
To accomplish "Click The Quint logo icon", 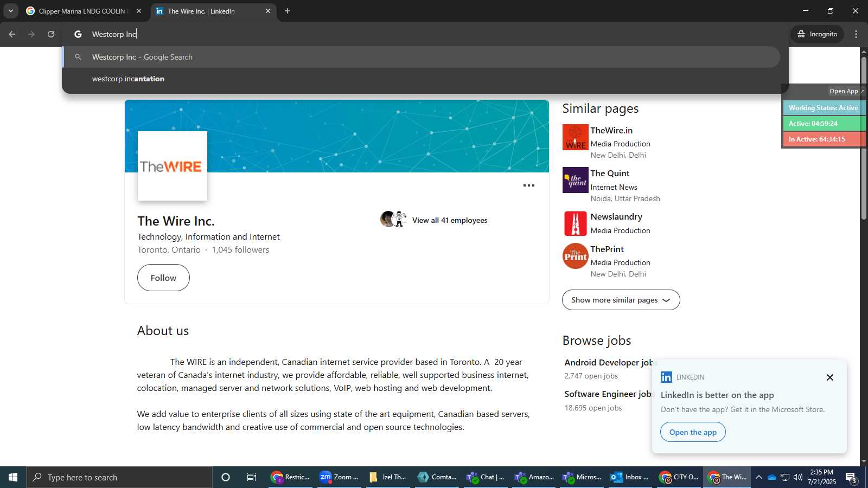I will click(576, 180).
